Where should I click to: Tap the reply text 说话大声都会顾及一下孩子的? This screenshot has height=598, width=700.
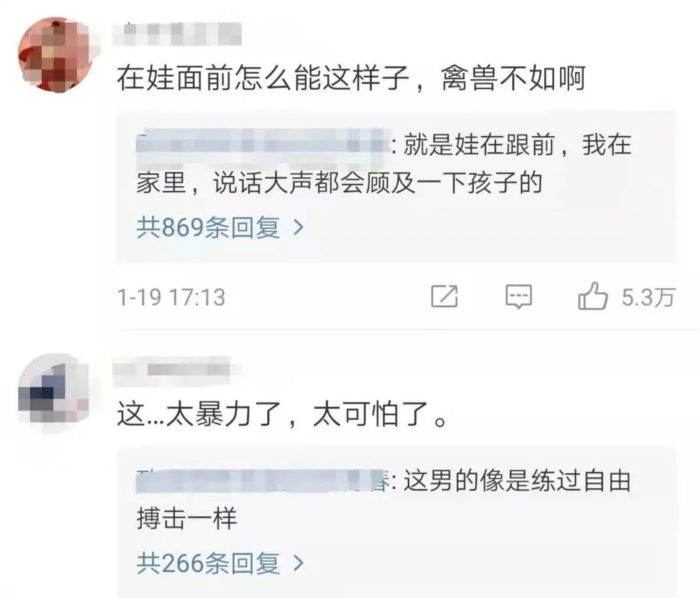pyautogui.click(x=377, y=182)
